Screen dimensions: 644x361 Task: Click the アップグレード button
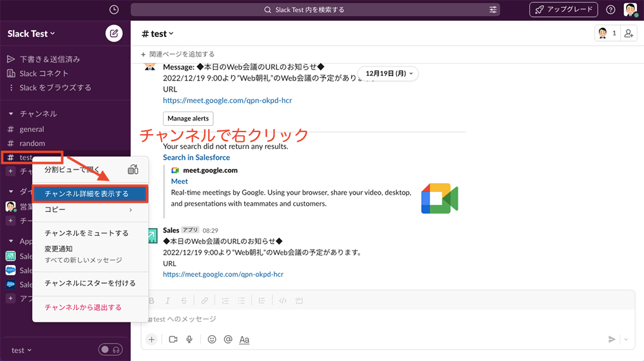coord(563,10)
